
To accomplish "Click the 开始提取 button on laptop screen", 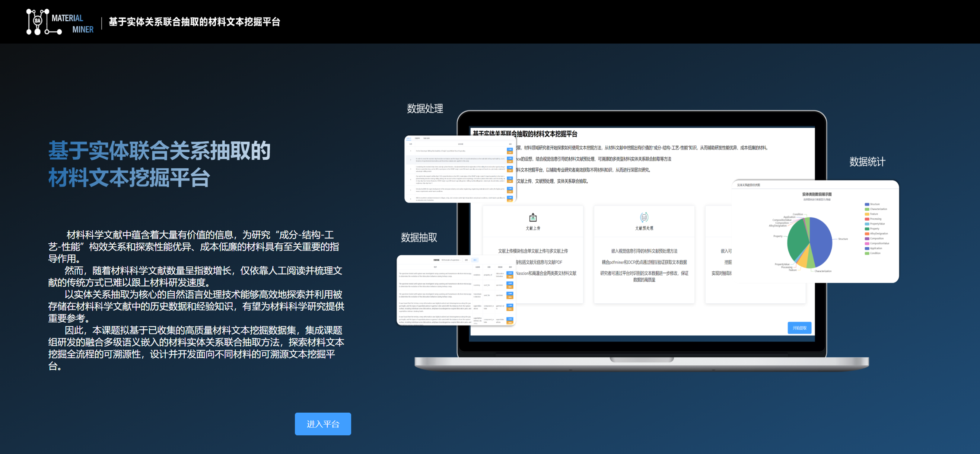I will tap(799, 328).
